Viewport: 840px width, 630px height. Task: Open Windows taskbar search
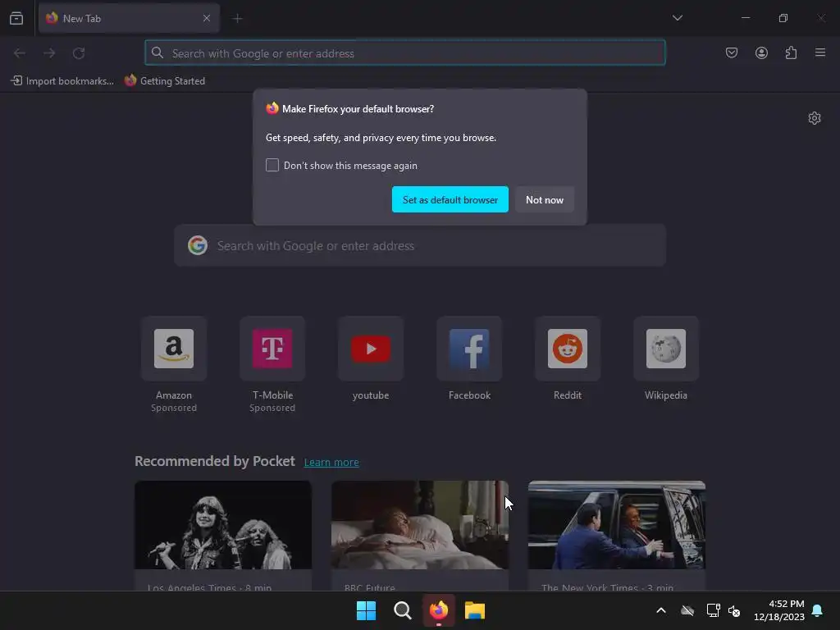[402, 610]
